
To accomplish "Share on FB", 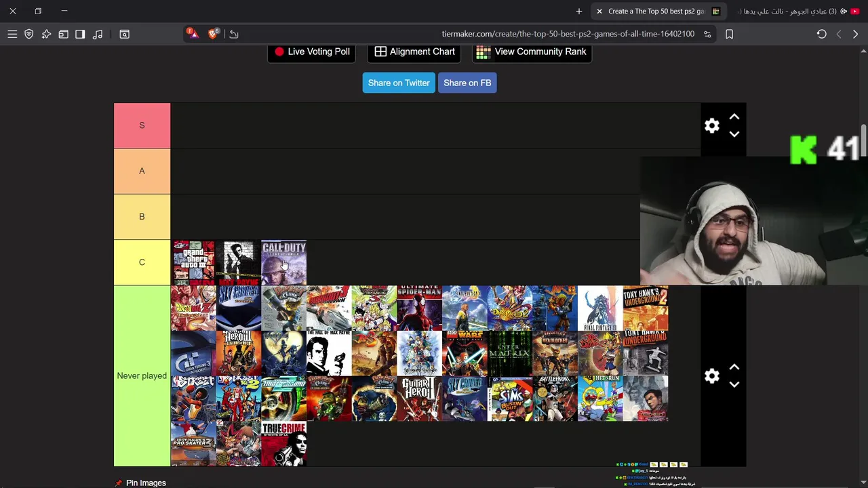I will pyautogui.click(x=467, y=83).
